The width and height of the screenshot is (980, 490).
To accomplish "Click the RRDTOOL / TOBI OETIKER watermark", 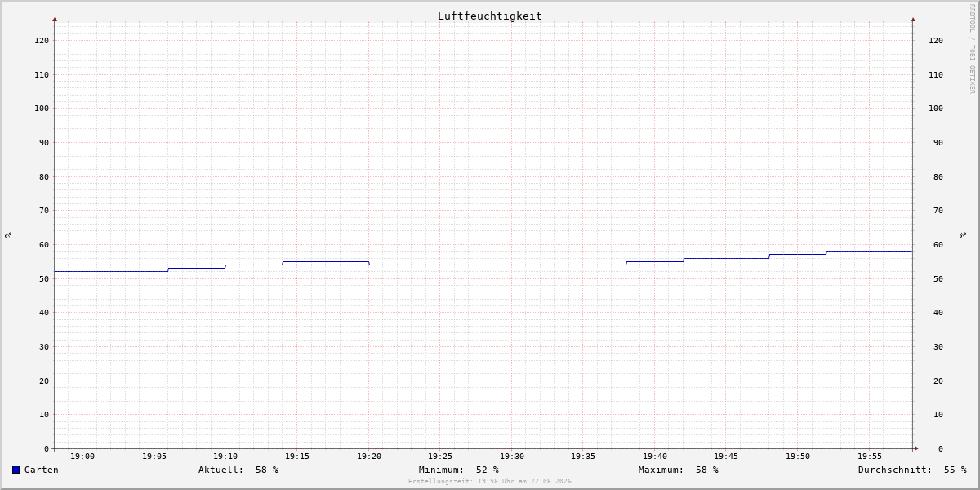I will coord(972,49).
